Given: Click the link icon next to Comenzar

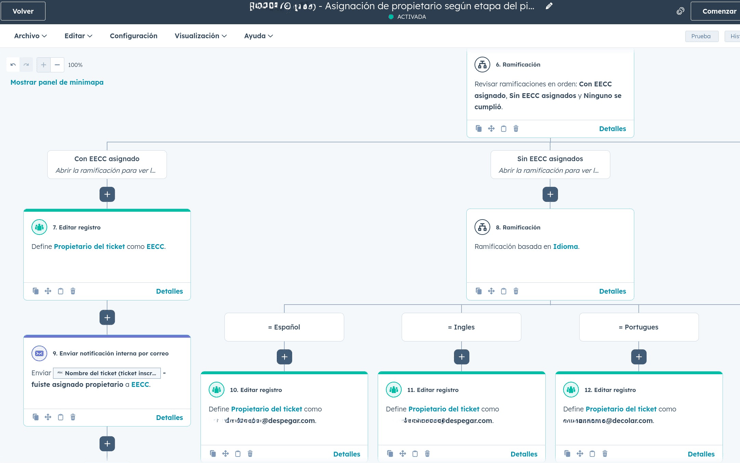Looking at the screenshot, I should [x=680, y=11].
